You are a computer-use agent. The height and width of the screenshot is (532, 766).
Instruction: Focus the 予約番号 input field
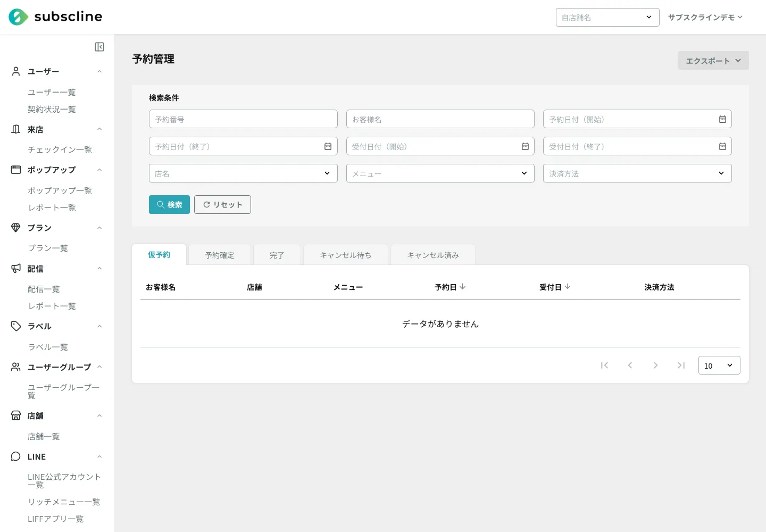click(243, 119)
